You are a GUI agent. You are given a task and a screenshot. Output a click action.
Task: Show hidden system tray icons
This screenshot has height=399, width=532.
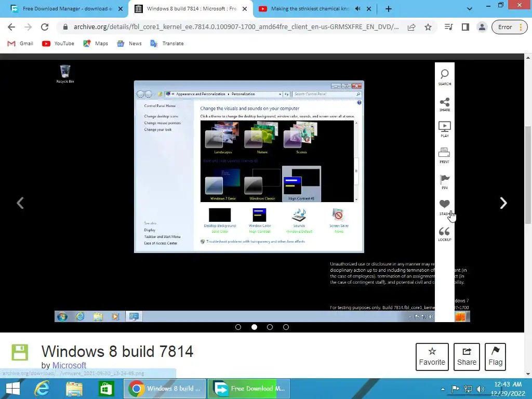[443, 389]
